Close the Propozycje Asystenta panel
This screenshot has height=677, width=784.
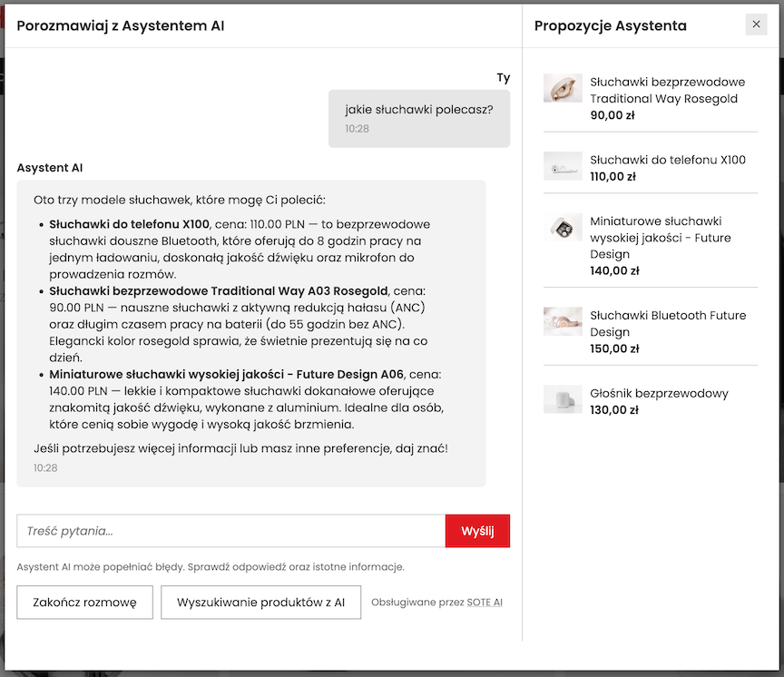pos(756,25)
